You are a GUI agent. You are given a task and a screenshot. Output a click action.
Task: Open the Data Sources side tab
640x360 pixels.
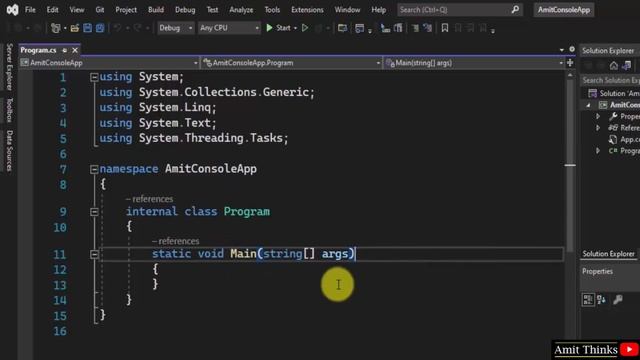(x=10, y=151)
